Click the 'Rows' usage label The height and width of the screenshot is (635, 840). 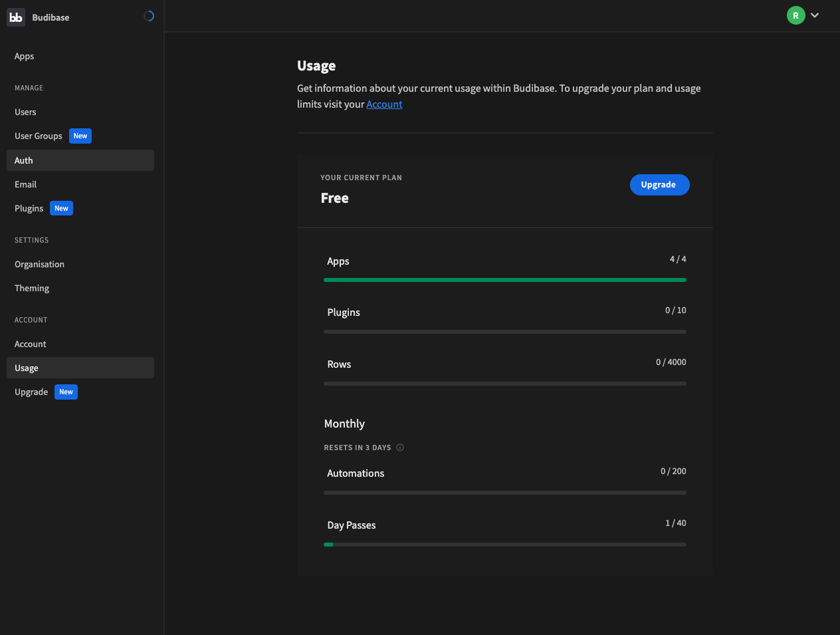pos(339,364)
